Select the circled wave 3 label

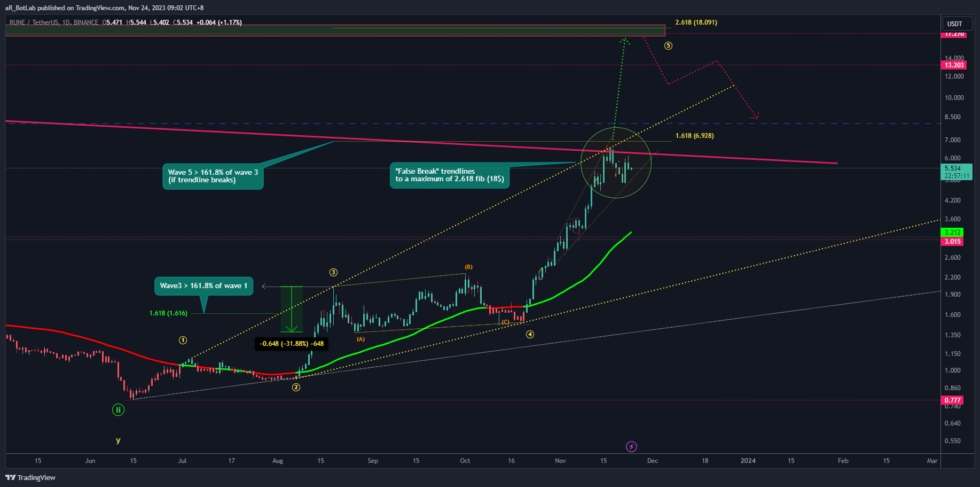(333, 272)
